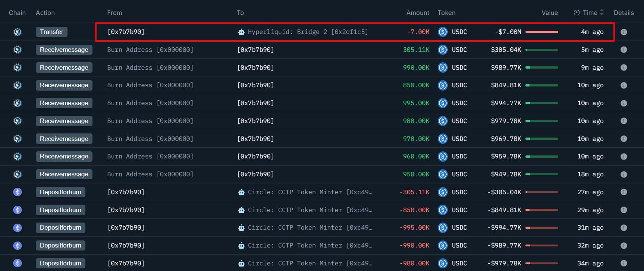644x271 pixels.
Task: Open the Hyperliquid: Bridge 2 [0x2df1c5] address
Action: [308, 32]
